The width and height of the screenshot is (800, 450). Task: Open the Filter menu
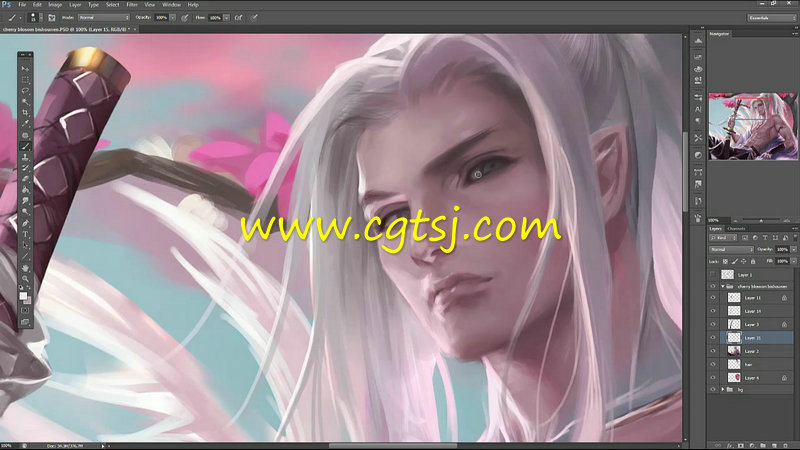coord(132,5)
